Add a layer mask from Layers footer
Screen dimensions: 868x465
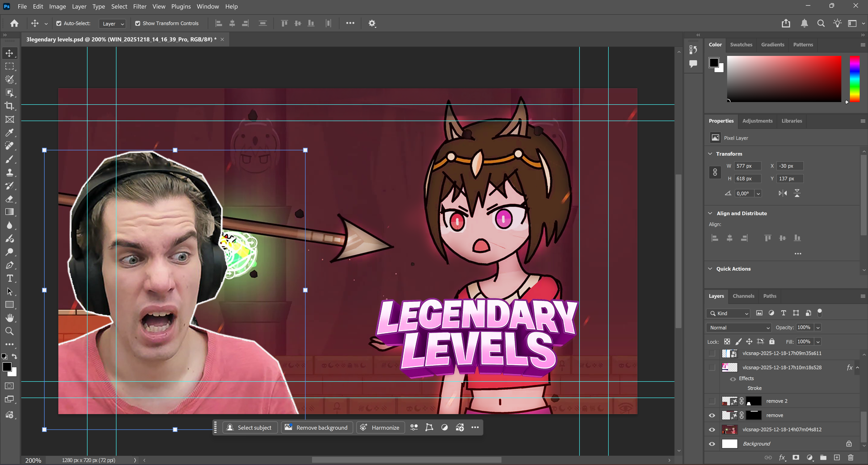pos(796,458)
